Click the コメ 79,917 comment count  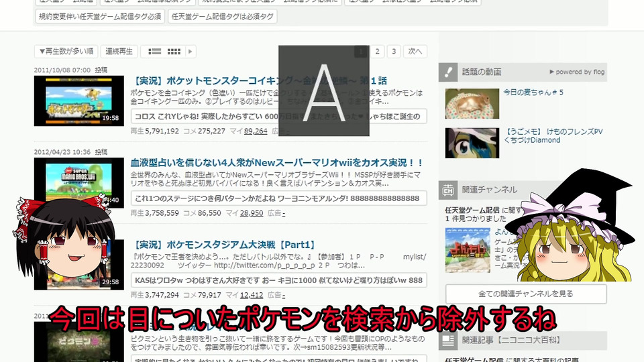pyautogui.click(x=202, y=295)
